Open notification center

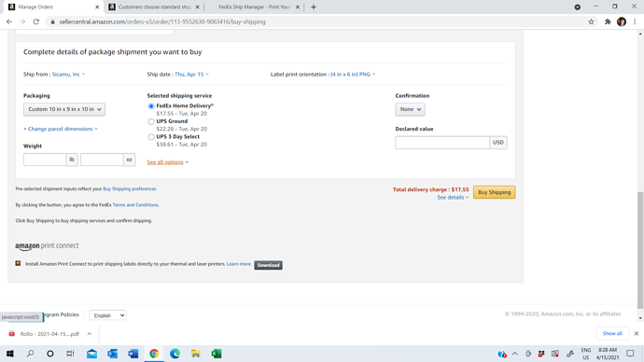pos(630,354)
